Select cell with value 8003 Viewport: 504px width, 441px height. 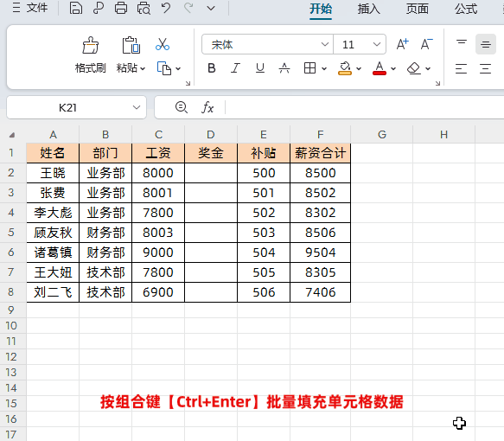point(158,233)
